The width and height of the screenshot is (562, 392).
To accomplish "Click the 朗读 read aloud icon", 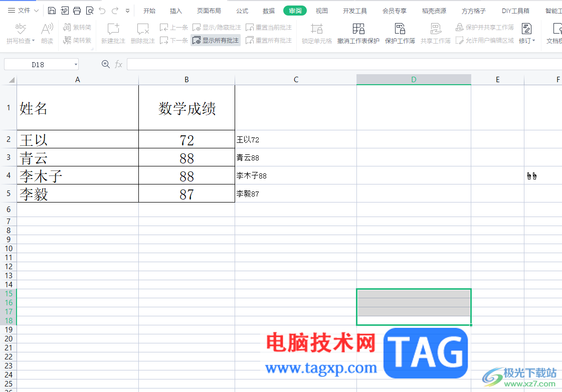I will tap(47, 29).
